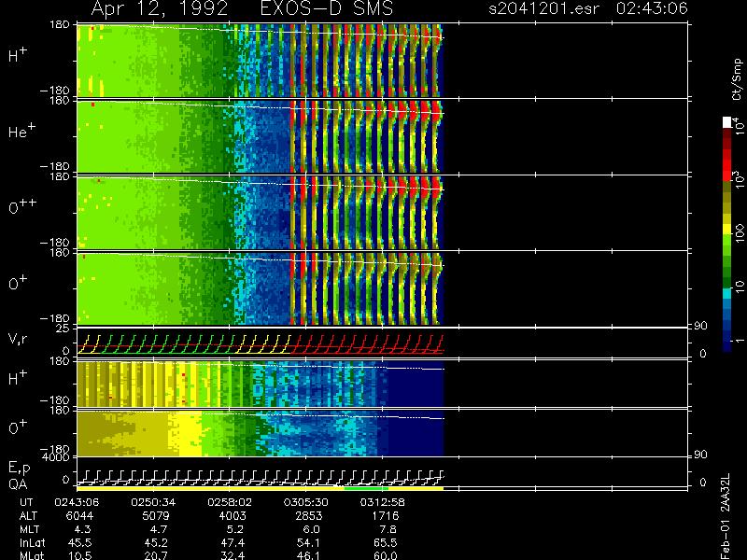The height and width of the screenshot is (560, 747).
Task: Click the 'InLat' row label
Action: pos(32,542)
